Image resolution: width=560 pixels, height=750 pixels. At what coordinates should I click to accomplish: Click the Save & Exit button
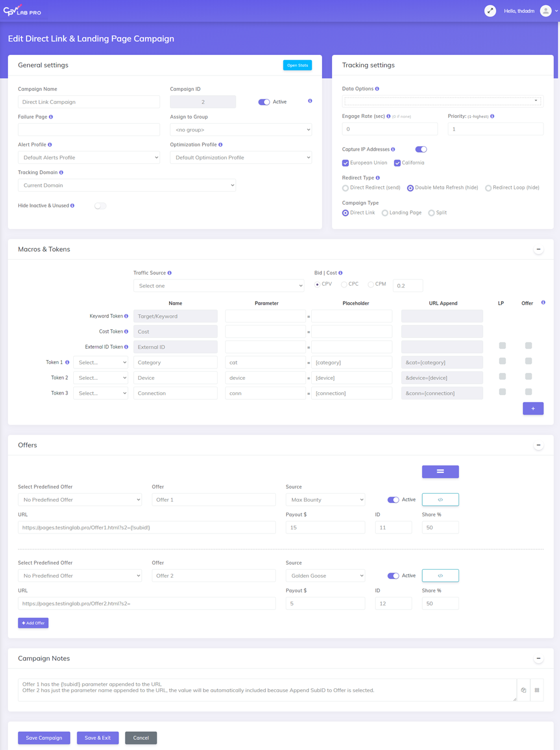click(97, 738)
